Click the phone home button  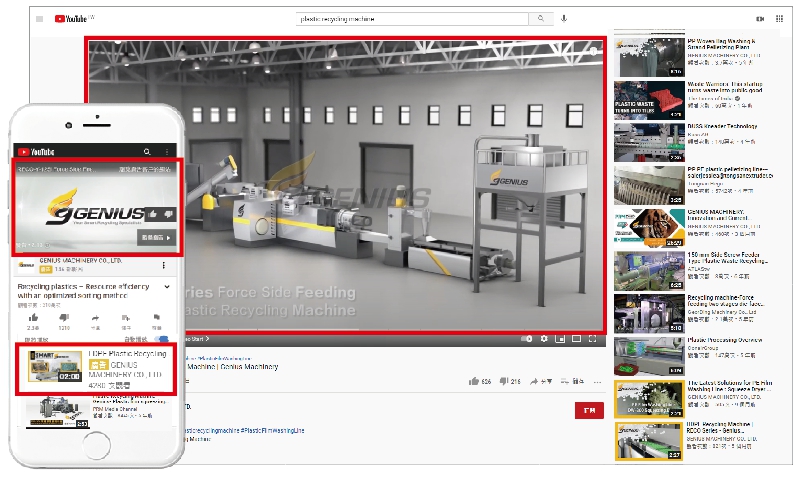click(x=97, y=446)
